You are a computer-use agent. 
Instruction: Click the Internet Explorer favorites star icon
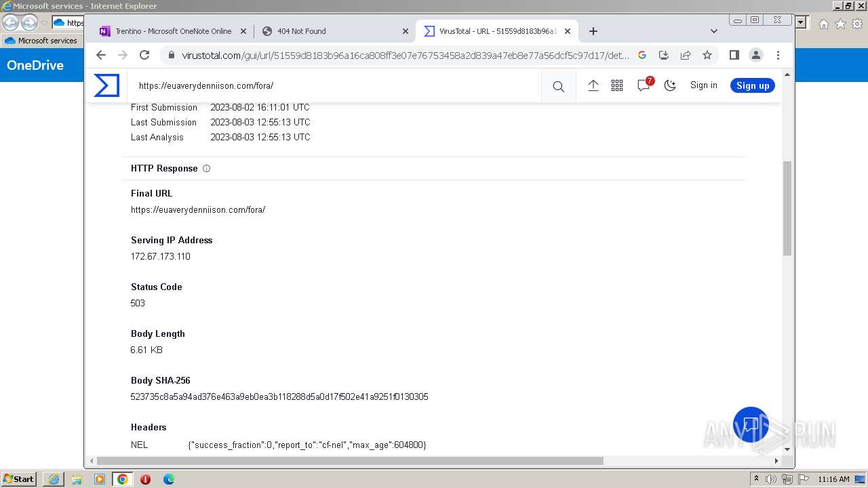pyautogui.click(x=840, y=24)
